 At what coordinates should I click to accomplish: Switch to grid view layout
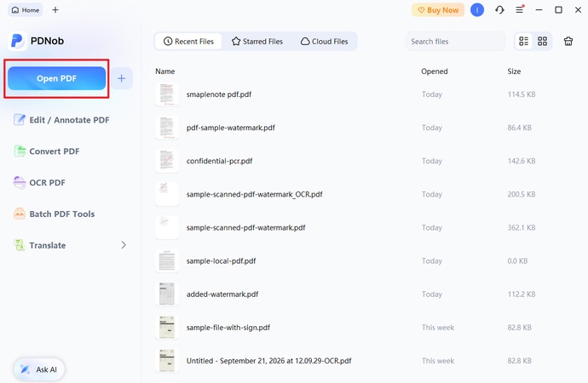pyautogui.click(x=542, y=41)
